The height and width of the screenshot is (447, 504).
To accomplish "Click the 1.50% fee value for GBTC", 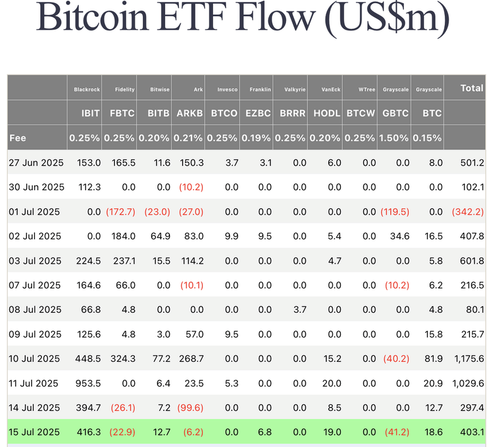I will pyautogui.click(x=394, y=137).
